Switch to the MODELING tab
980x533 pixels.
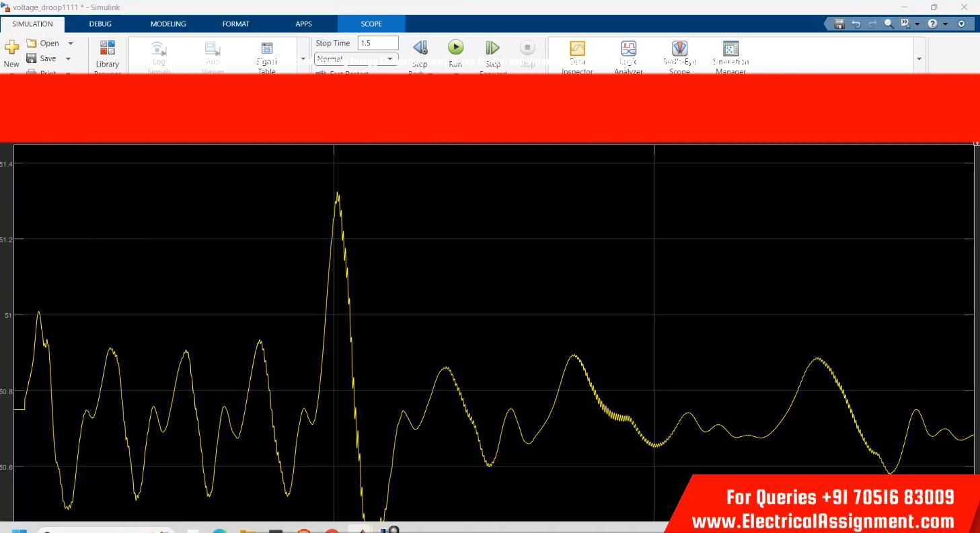[x=167, y=24]
